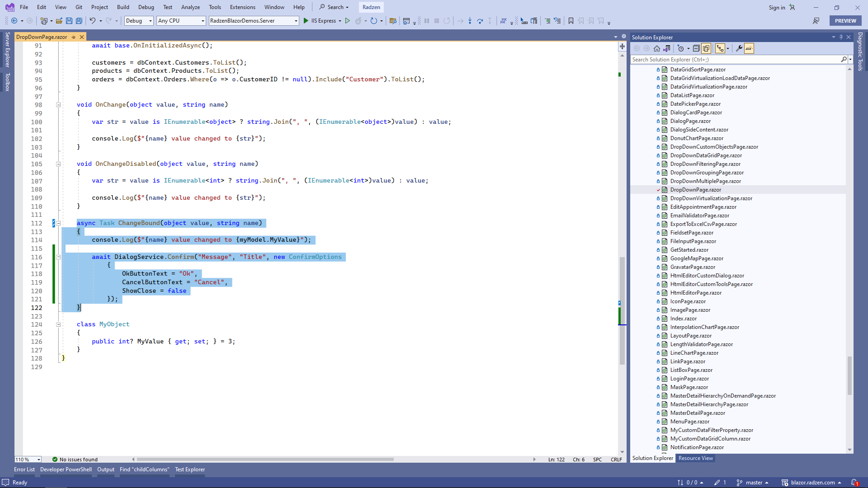Click the PREVIEW button
Viewport: 868px width, 488px height.
pos(845,21)
